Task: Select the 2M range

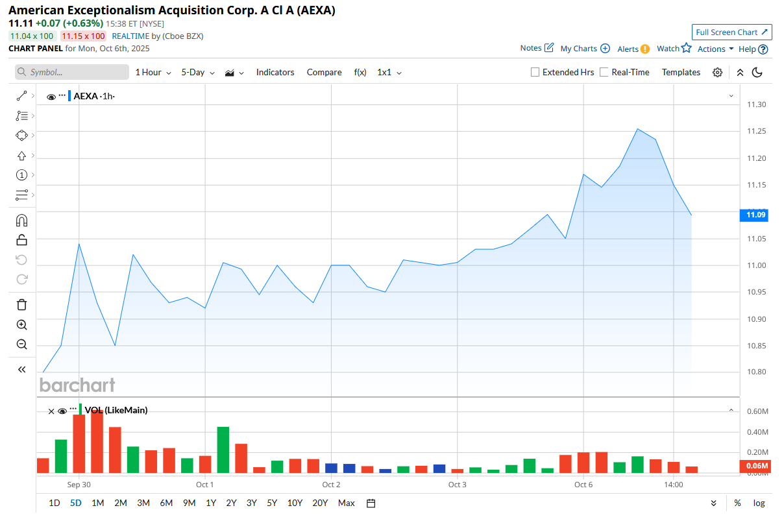Action: coord(121,503)
